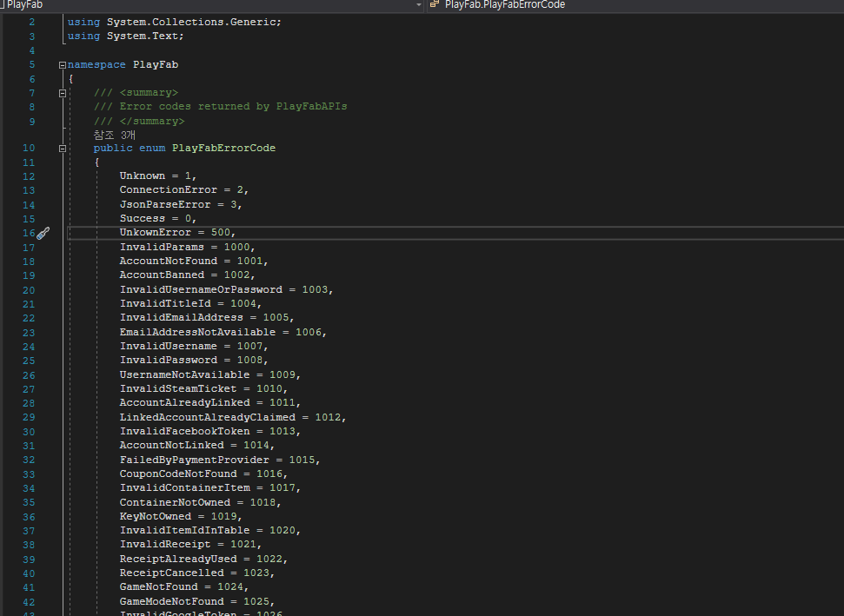Click the screwdriver quick actions icon on line 16

point(43,233)
